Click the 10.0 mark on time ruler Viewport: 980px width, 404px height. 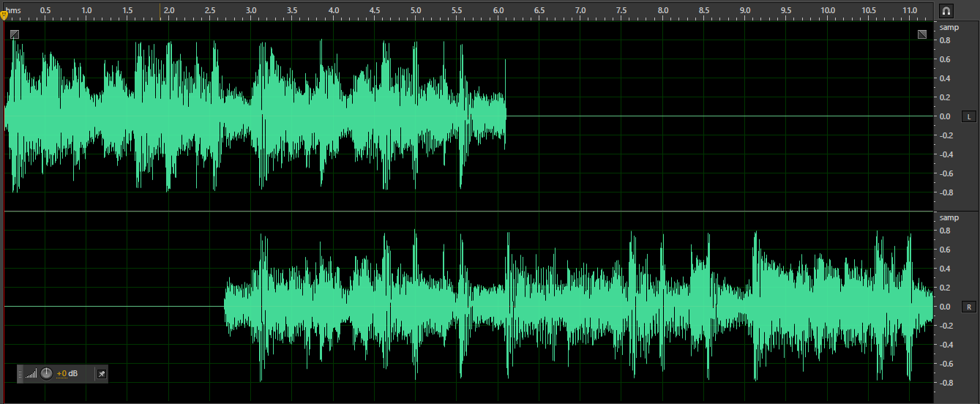[x=828, y=11]
